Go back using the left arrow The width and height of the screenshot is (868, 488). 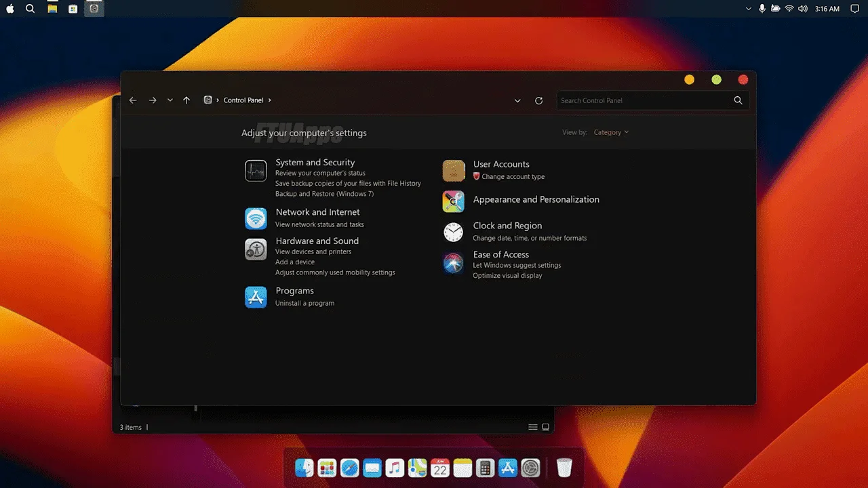[x=133, y=100]
